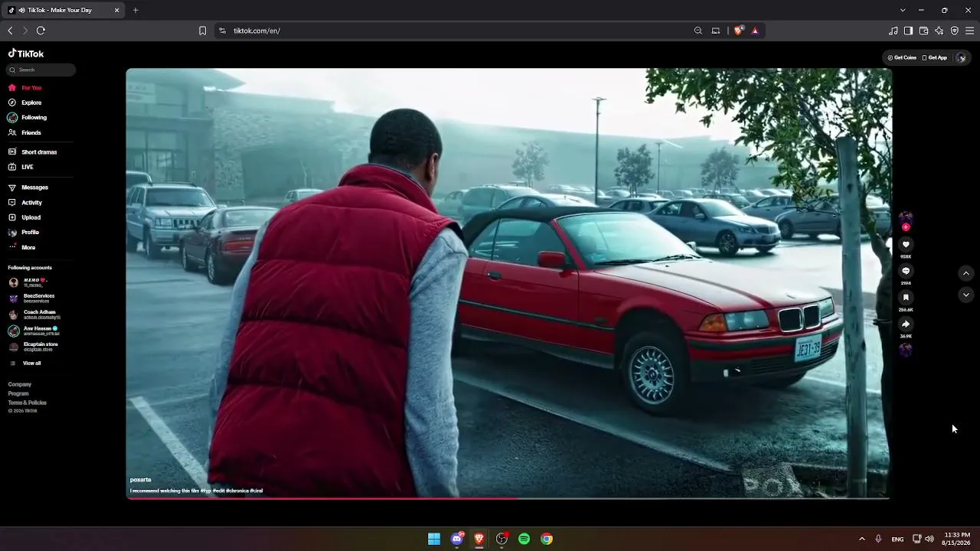Expand the tab search chevron
The image size is (980, 551).
(x=903, y=10)
